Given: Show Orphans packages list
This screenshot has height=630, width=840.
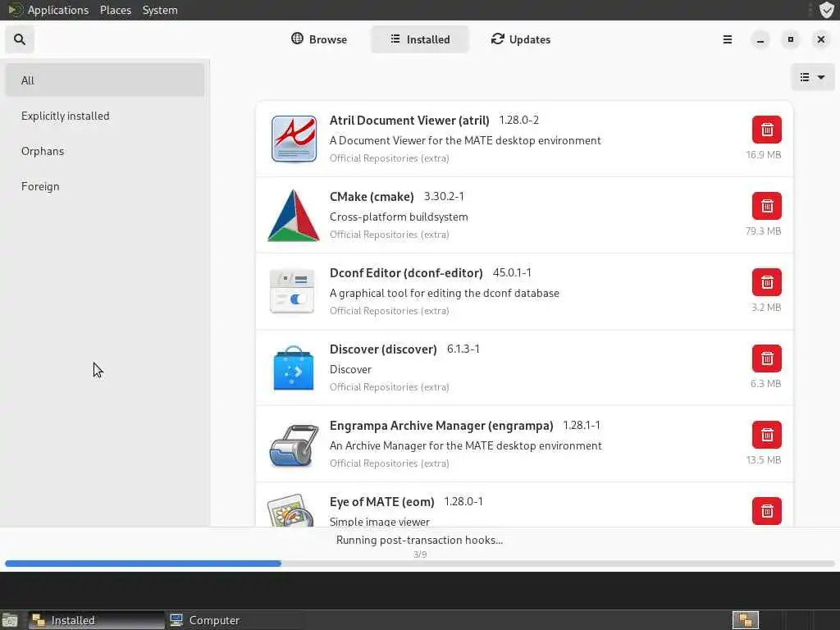Looking at the screenshot, I should (x=105, y=151).
